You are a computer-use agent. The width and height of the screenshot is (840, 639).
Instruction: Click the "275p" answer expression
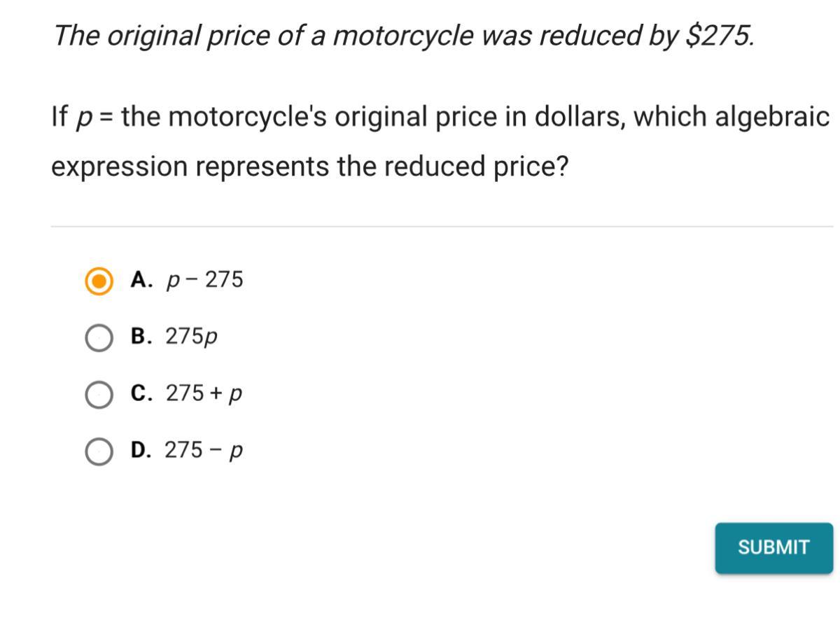pyautogui.click(x=191, y=337)
